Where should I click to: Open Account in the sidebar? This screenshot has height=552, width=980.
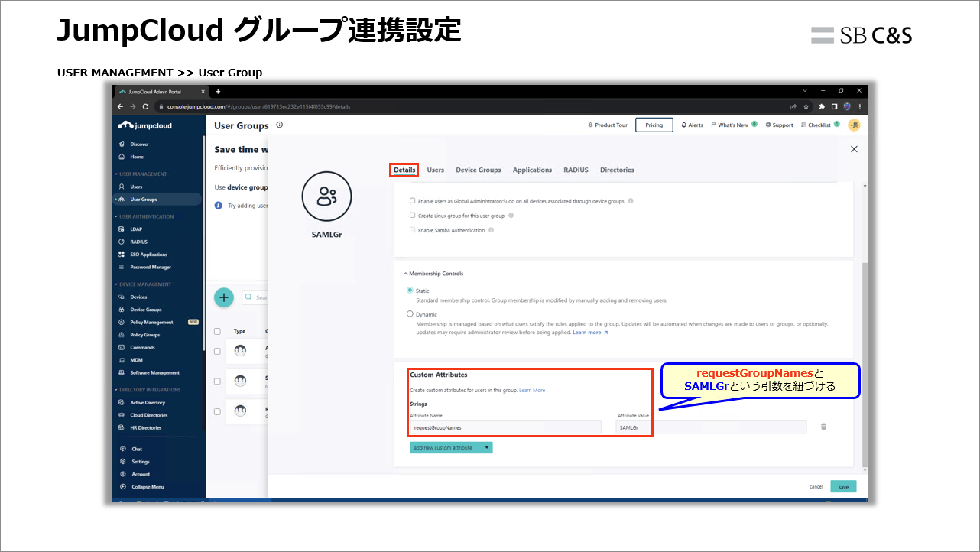141,475
